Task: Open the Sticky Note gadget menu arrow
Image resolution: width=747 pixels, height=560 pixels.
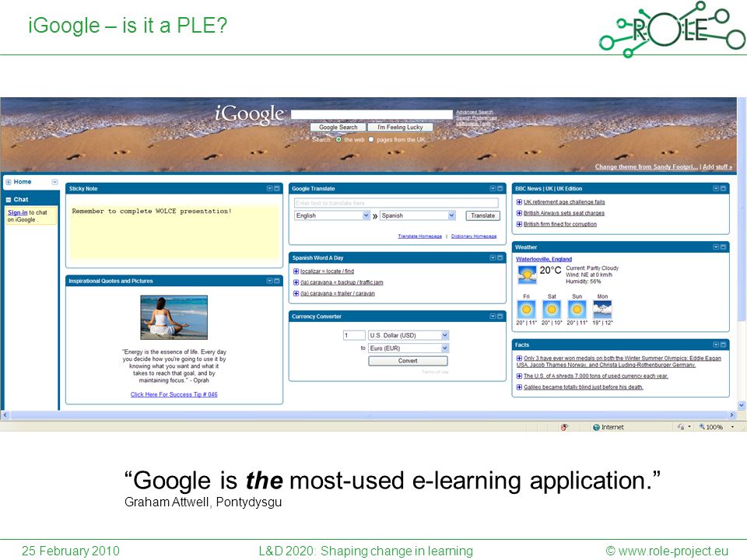Action: tap(270, 188)
